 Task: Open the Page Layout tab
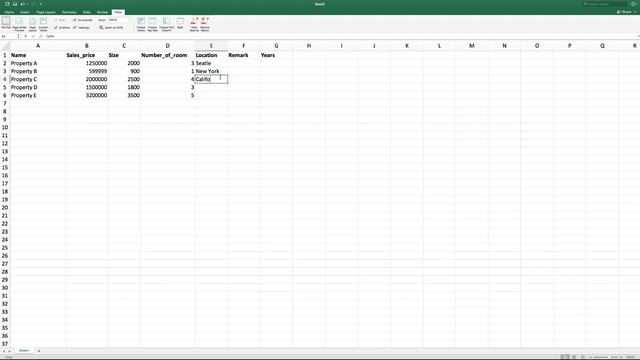(x=46, y=12)
